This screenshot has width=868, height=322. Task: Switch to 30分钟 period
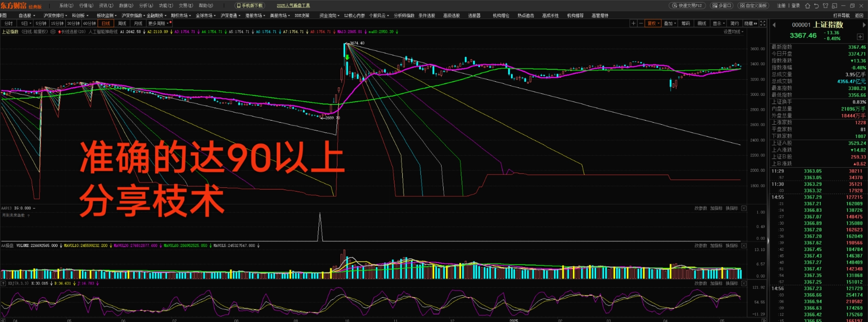(73, 23)
